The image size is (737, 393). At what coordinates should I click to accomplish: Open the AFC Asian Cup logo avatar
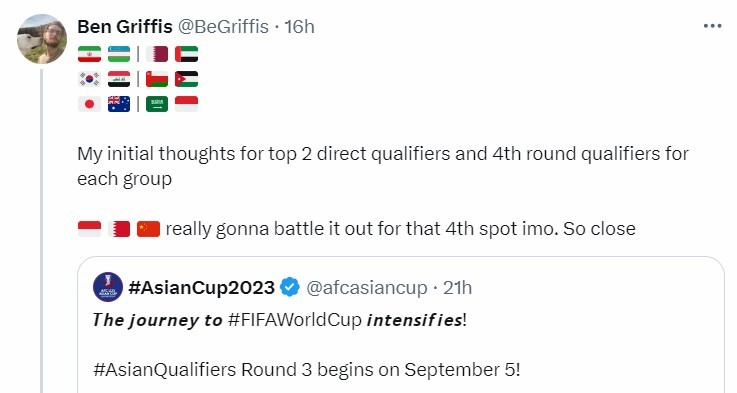click(108, 287)
